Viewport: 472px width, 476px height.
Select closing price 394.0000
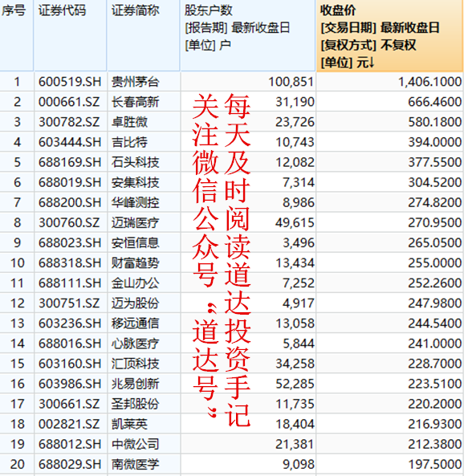pyautogui.click(x=434, y=142)
